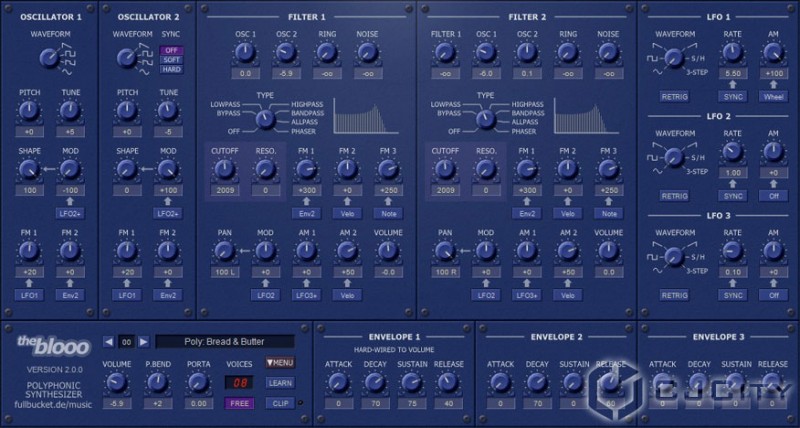Click the previous preset arrow
The width and height of the screenshot is (800, 428).
point(109,341)
